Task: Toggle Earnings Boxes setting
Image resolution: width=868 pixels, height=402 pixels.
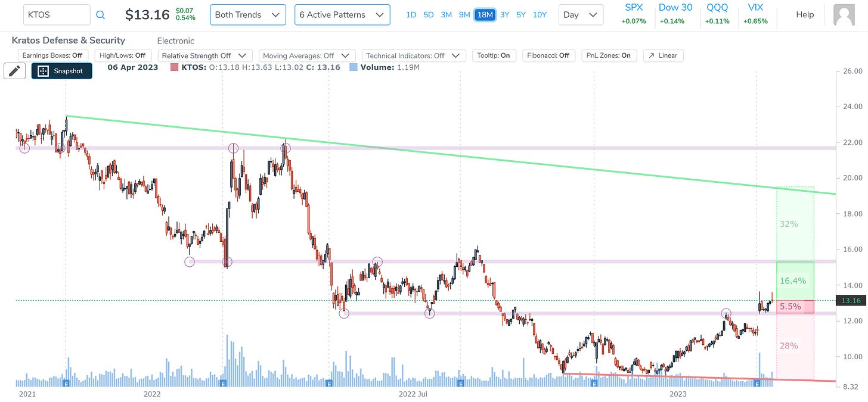Action: click(x=52, y=55)
